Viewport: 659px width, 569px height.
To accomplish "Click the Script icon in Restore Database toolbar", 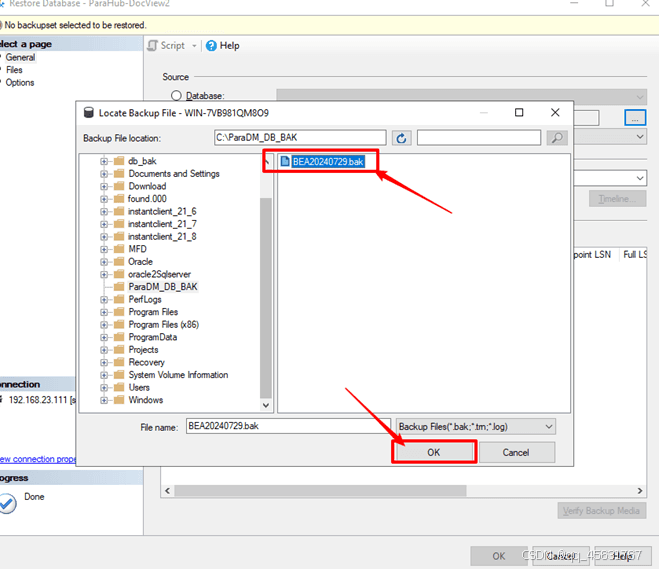I will (x=153, y=45).
